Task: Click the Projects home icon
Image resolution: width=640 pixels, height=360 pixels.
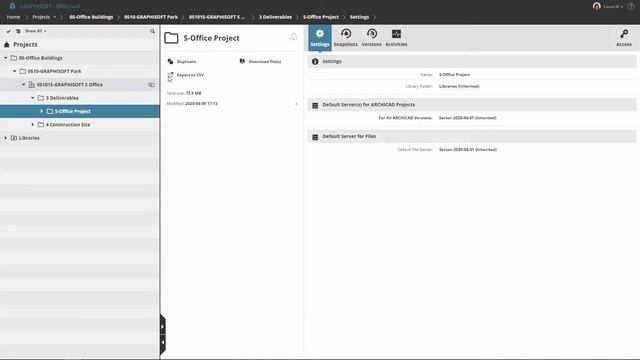Action: 7,44
